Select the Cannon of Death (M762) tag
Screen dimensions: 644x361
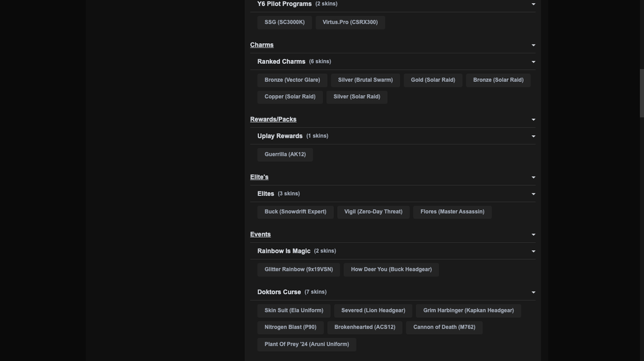pyautogui.click(x=444, y=327)
